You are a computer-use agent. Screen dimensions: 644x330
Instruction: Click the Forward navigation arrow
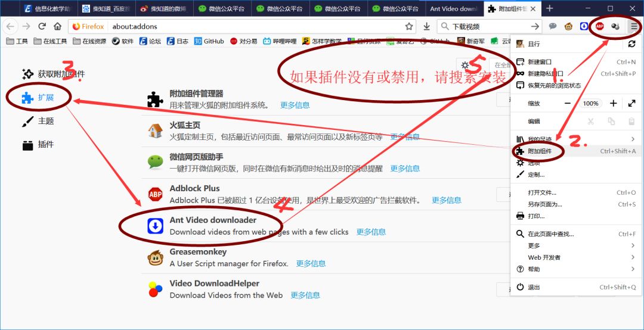click(26, 26)
